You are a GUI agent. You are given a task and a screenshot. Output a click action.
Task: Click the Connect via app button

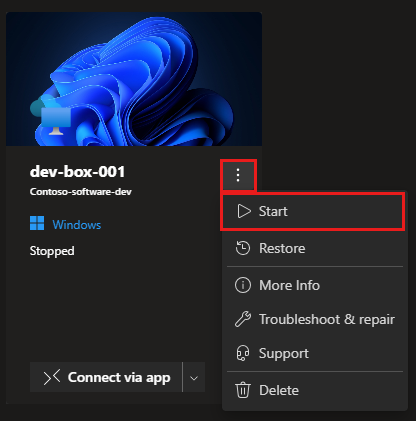[106, 377]
